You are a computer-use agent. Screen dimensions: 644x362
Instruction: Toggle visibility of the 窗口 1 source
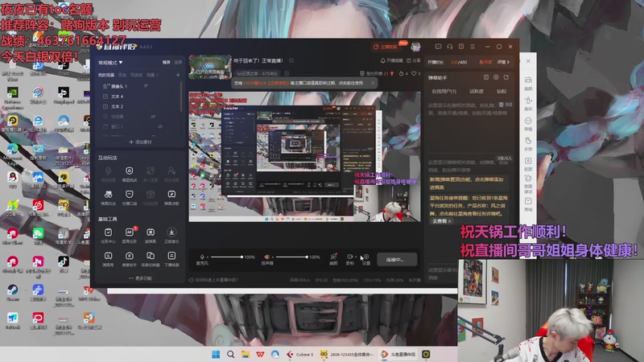point(159,127)
